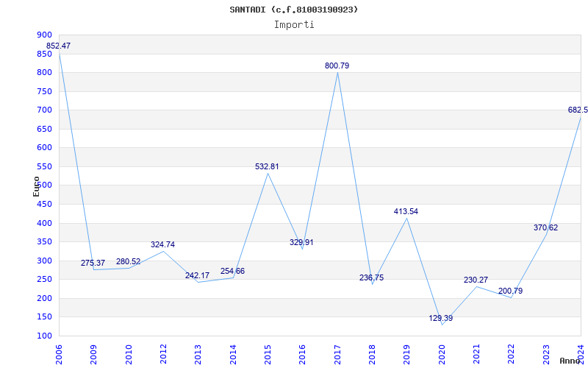Click the 2009 year axis label
This screenshot has width=588, height=368.
pyautogui.click(x=94, y=355)
